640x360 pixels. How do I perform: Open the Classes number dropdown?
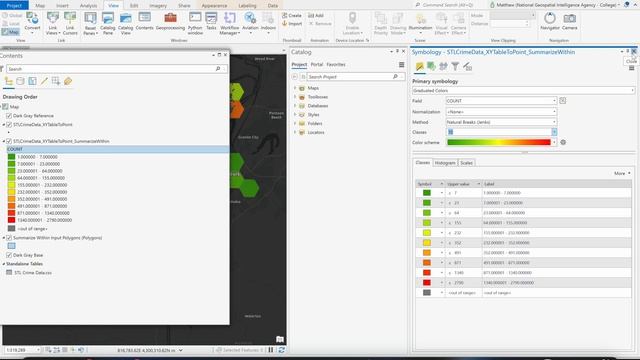(554, 132)
